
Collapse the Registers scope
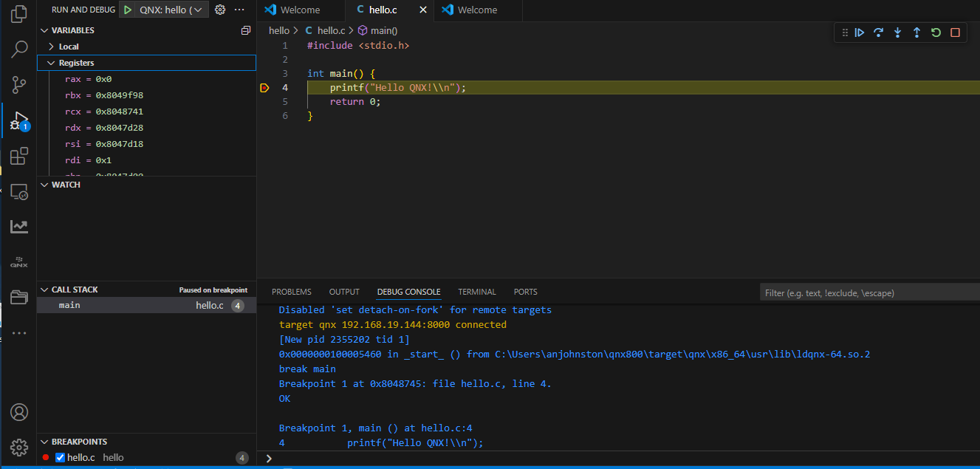(x=146, y=63)
